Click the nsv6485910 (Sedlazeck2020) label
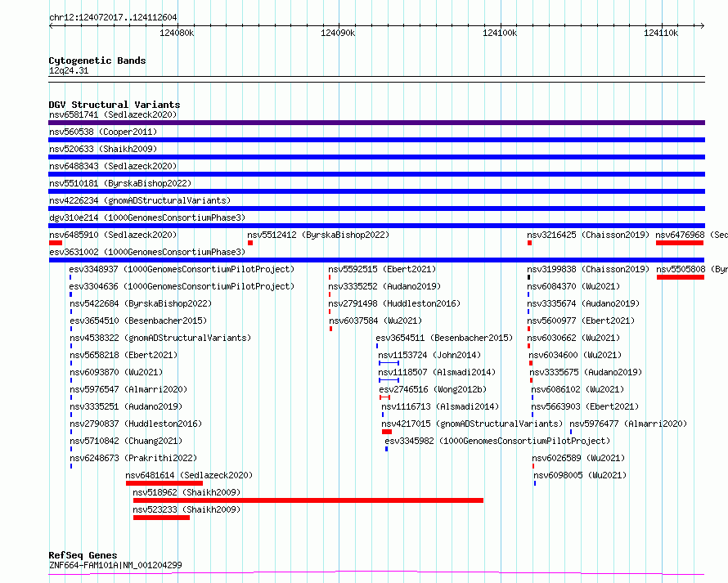Viewport: 728px width, 583px height. (113, 235)
